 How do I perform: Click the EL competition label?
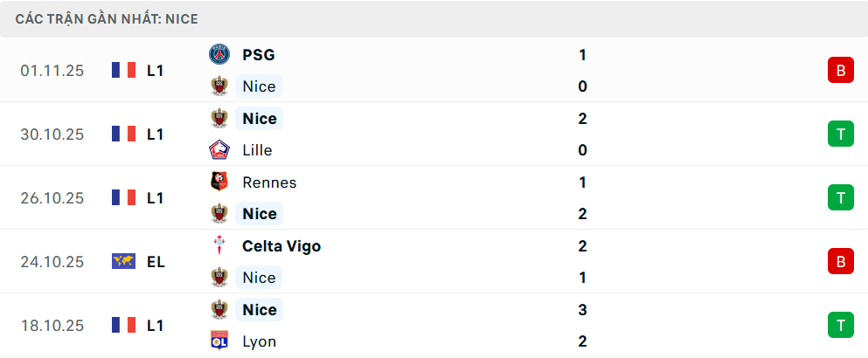156,262
